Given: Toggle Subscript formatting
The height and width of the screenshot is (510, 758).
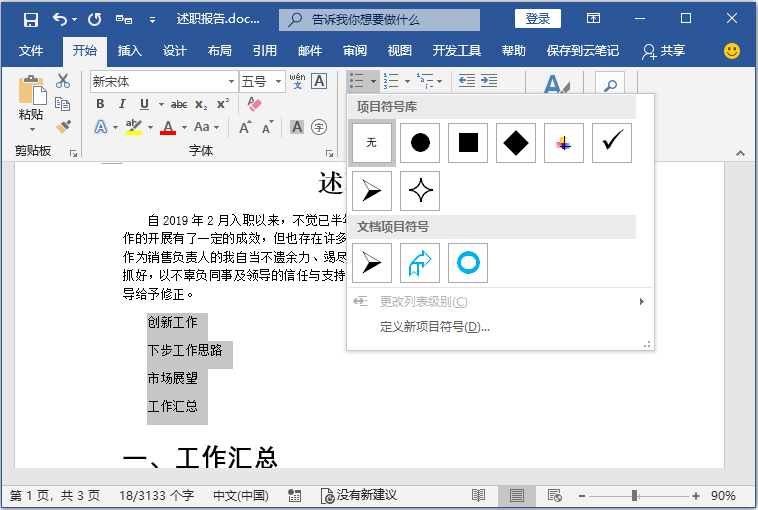Looking at the screenshot, I should (x=201, y=104).
